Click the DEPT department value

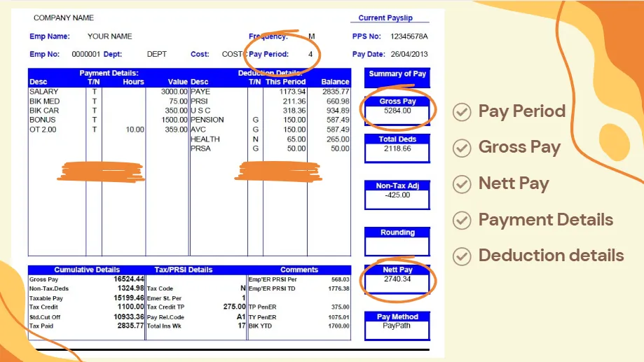156,54
